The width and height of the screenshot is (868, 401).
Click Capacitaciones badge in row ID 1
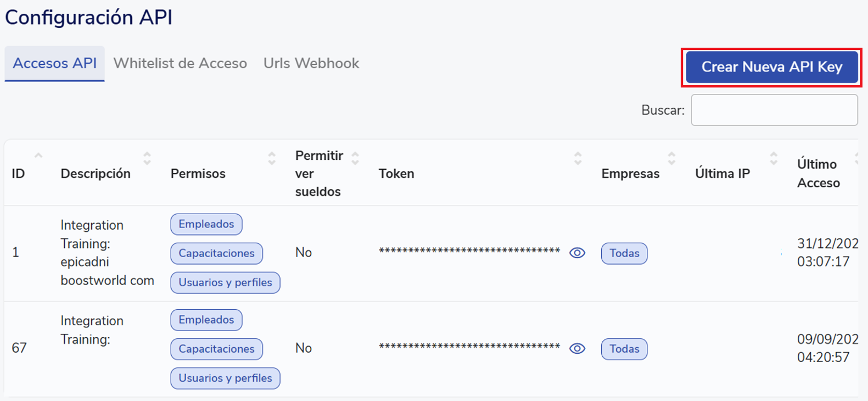[x=216, y=253]
